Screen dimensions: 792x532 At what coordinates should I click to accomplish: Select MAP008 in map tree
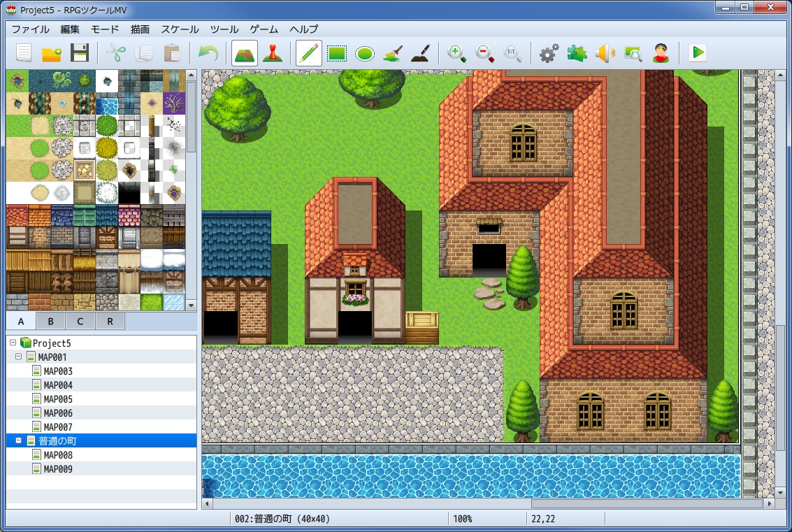click(57, 454)
